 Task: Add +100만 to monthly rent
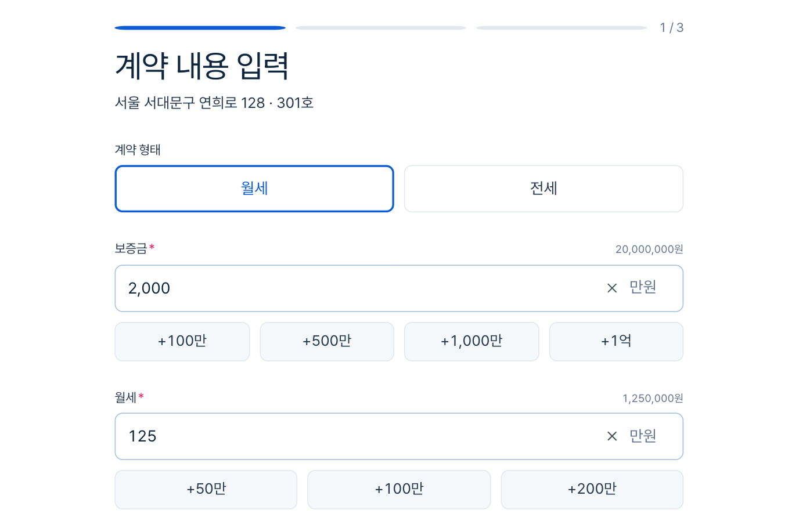(399, 489)
